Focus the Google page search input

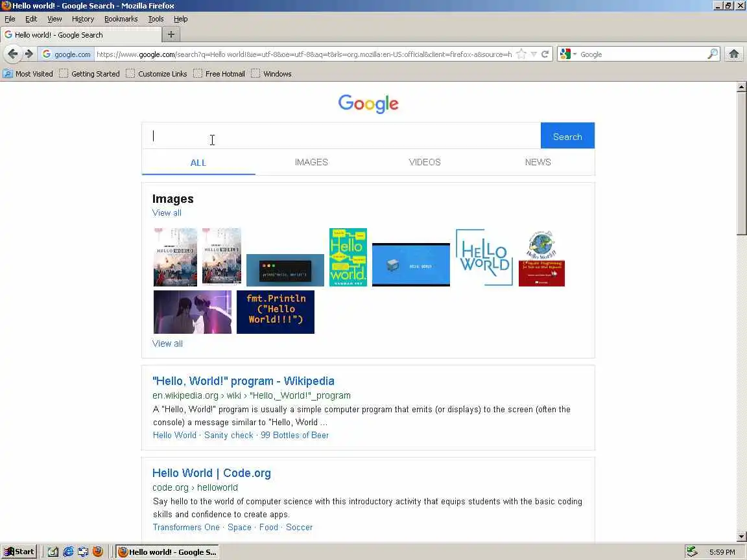pos(341,135)
